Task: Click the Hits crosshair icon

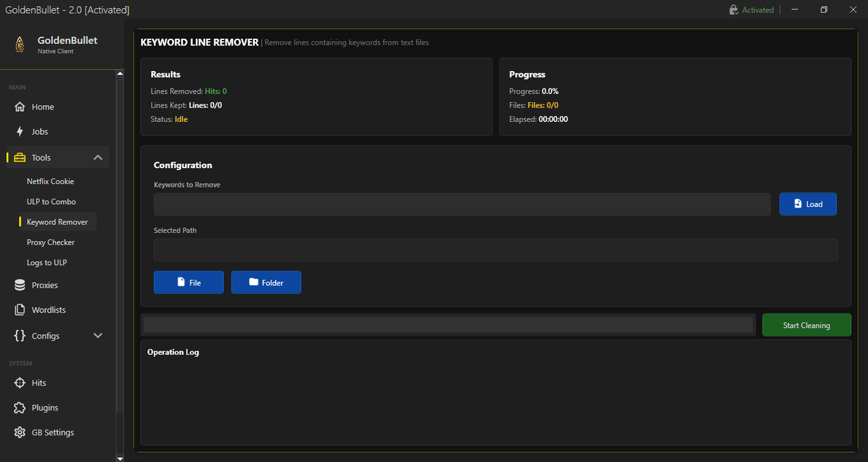Action: (20, 383)
